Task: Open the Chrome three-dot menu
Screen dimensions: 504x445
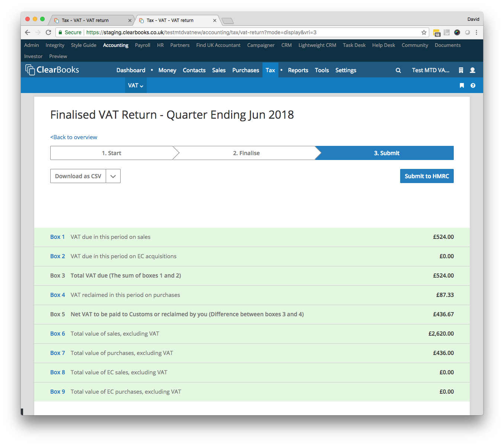Action: (476, 32)
